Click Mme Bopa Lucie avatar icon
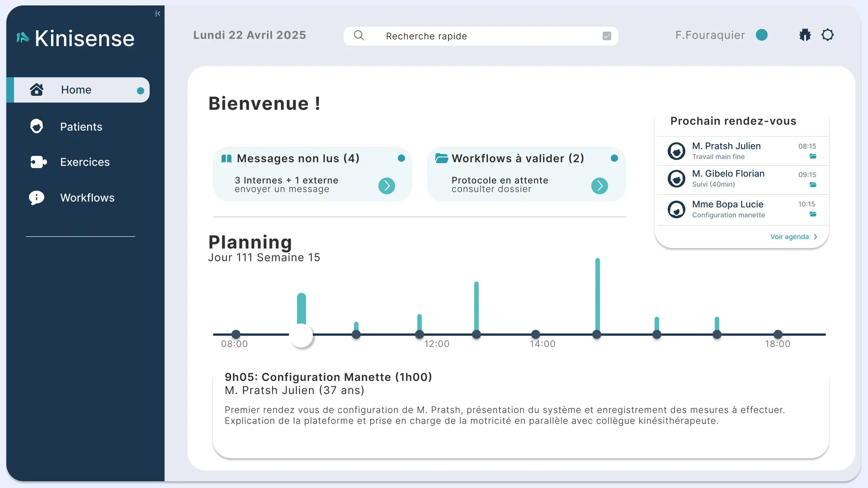 [x=676, y=209]
